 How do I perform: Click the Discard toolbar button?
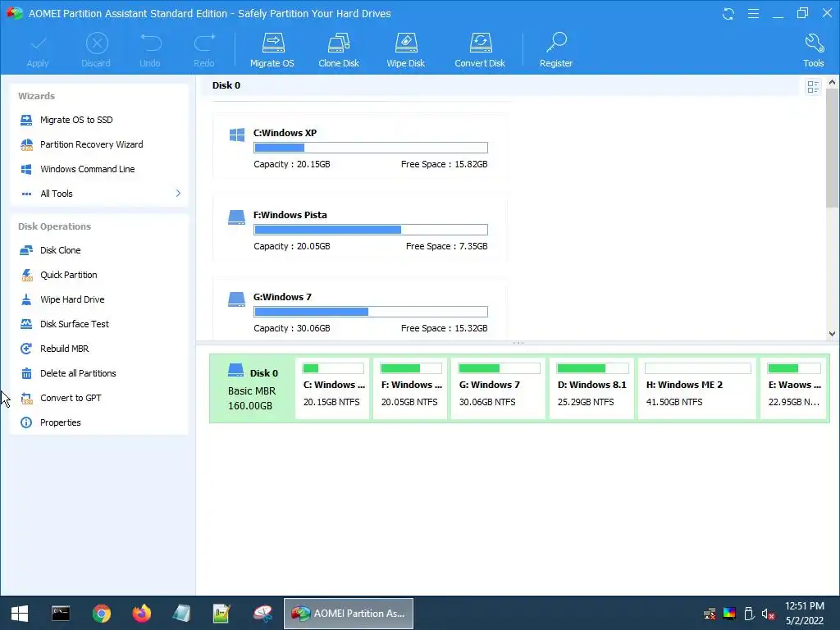[x=97, y=50]
